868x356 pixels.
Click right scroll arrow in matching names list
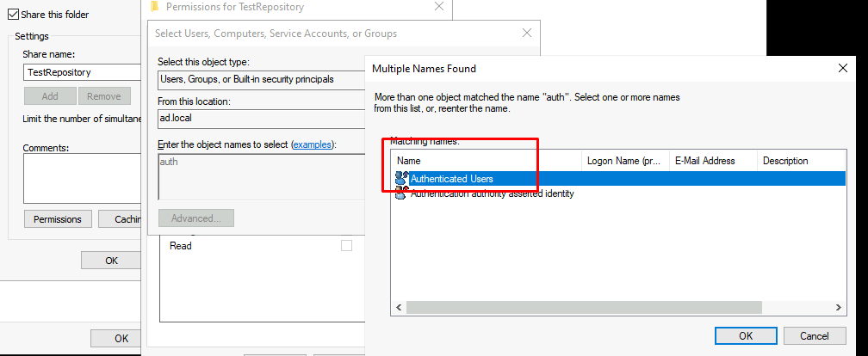839,307
